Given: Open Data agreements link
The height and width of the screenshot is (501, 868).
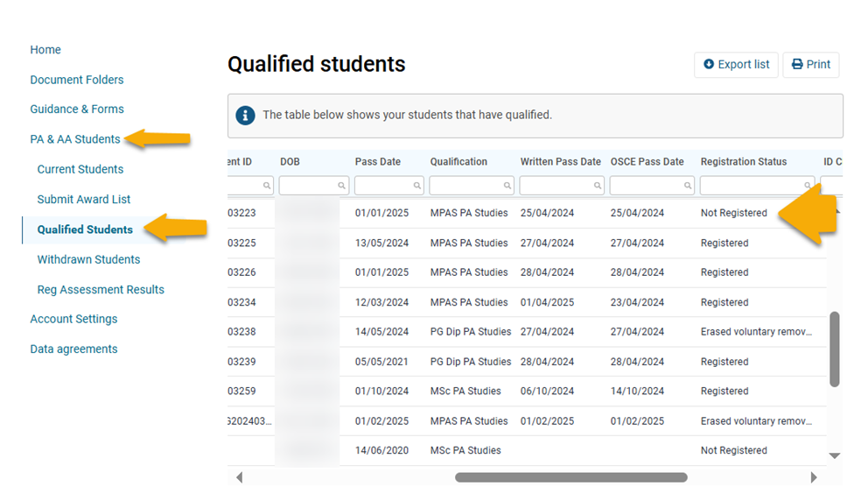Looking at the screenshot, I should point(73,349).
